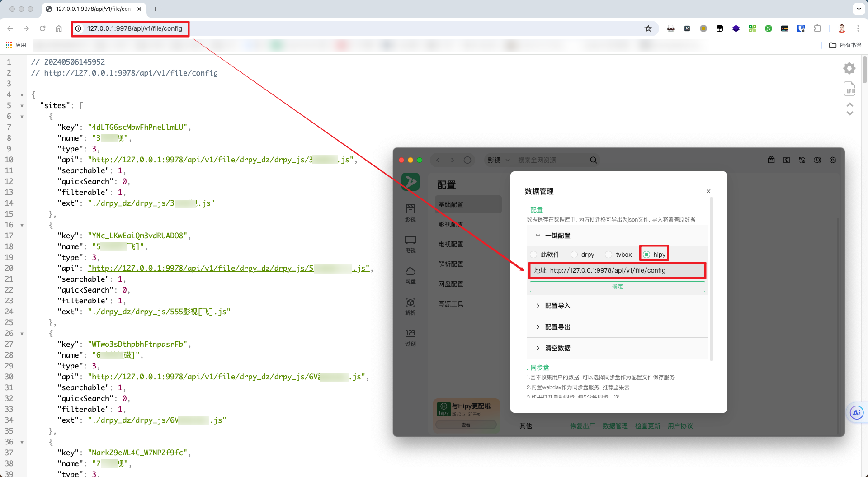
Task: Click the 恢复出厂 link
Action: [x=582, y=426]
